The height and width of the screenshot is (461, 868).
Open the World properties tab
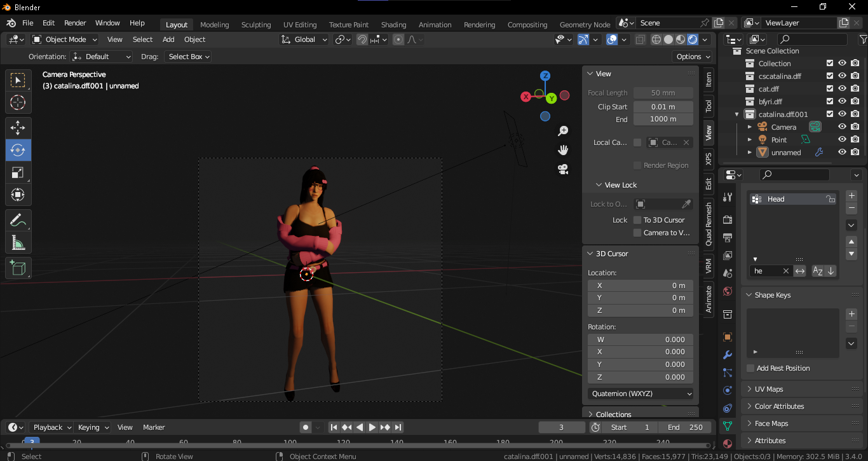[728, 291]
